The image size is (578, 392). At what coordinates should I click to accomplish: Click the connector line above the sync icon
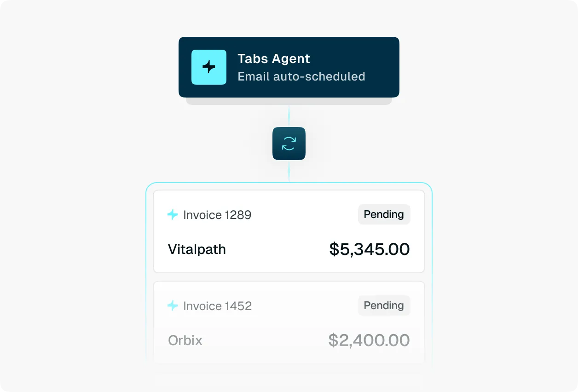coord(289,116)
